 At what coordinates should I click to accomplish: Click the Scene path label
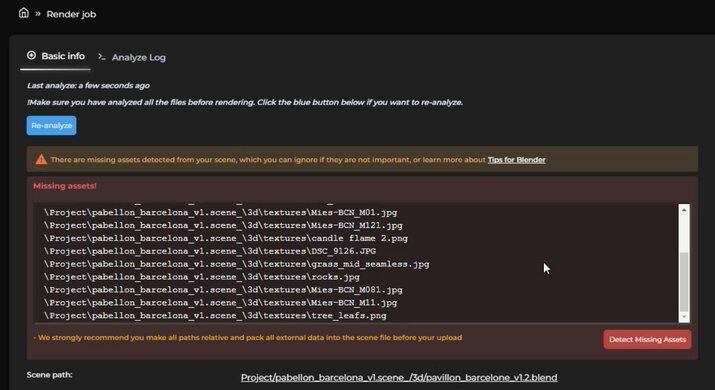(x=49, y=374)
